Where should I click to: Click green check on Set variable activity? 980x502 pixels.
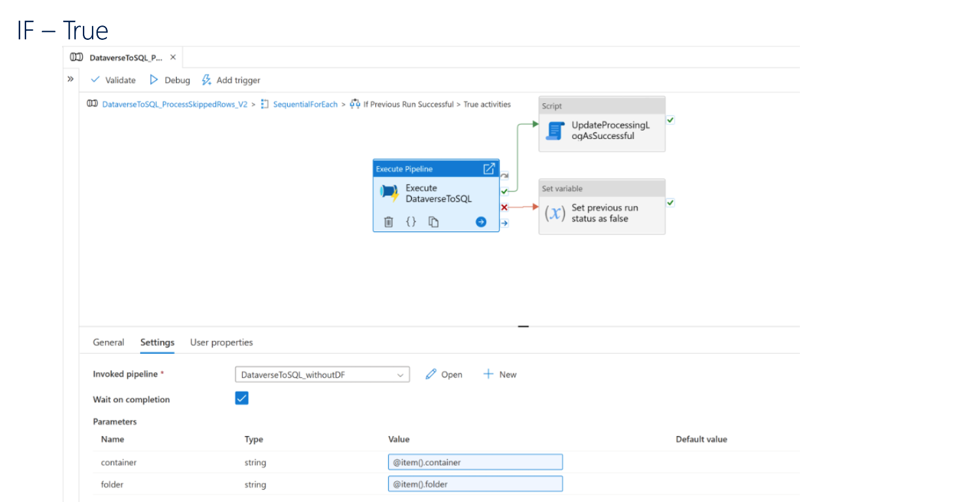[x=671, y=203]
